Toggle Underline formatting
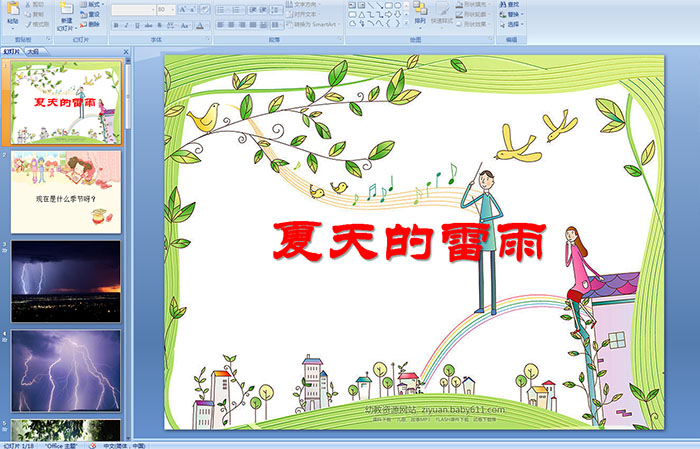Image resolution: width=700 pixels, height=449 pixels. click(137, 25)
